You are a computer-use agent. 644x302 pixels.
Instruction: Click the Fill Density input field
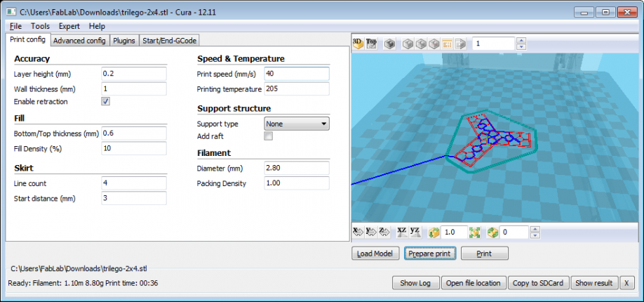pyautogui.click(x=134, y=148)
